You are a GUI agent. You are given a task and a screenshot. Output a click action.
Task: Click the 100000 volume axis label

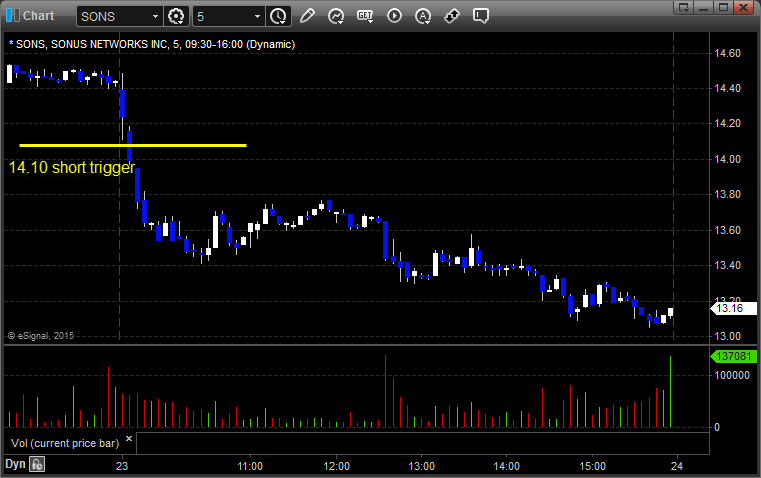point(732,375)
